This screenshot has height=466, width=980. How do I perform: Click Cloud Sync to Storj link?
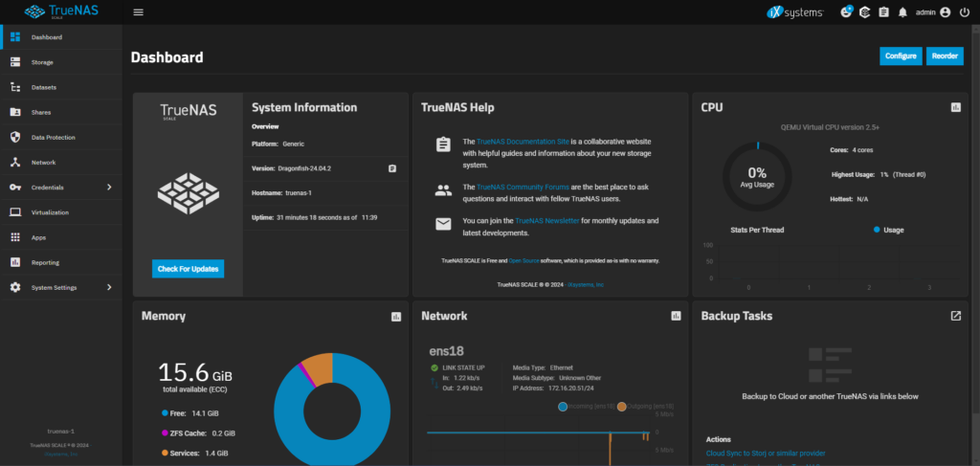coord(766,453)
